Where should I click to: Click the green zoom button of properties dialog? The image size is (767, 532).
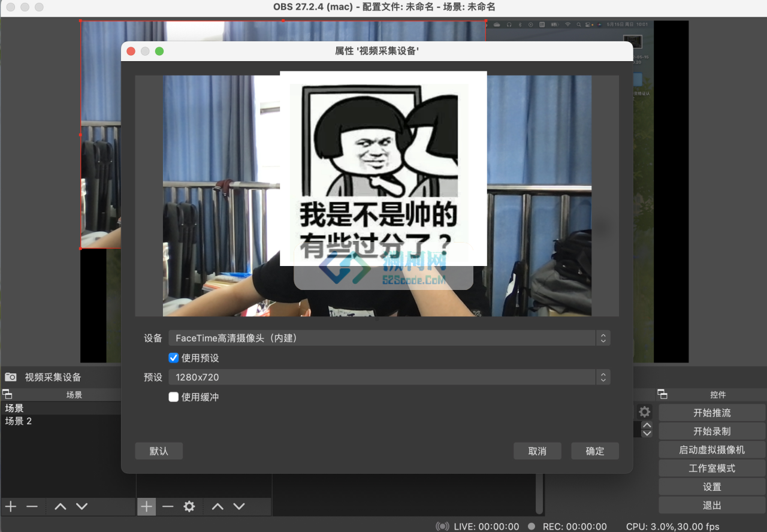(159, 52)
